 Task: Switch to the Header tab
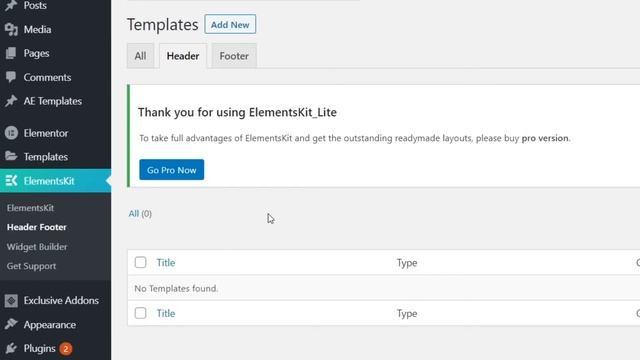coord(183,56)
